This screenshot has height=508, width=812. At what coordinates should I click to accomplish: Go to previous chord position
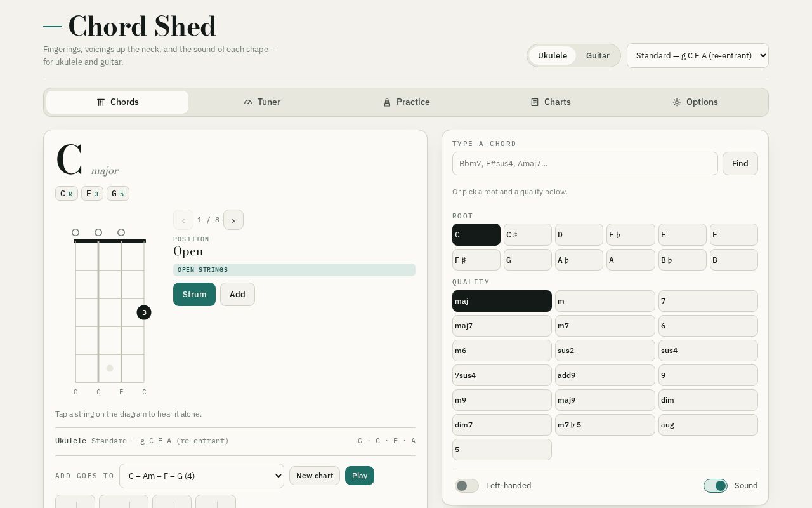[x=183, y=220]
